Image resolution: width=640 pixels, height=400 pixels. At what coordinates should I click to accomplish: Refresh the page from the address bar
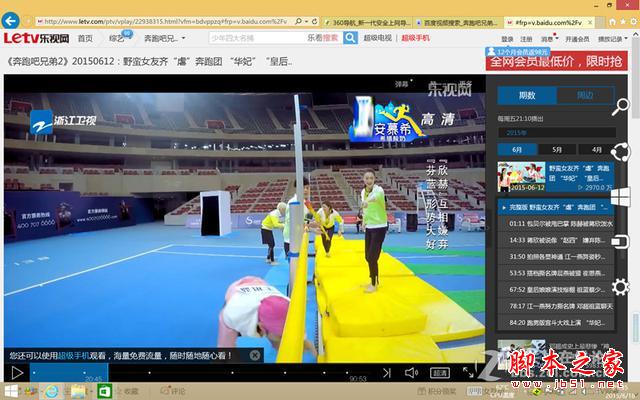pyautogui.click(x=315, y=21)
